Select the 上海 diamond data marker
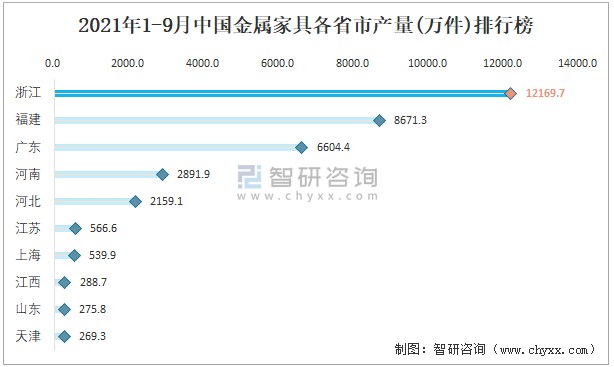The image size is (614, 367). (74, 255)
